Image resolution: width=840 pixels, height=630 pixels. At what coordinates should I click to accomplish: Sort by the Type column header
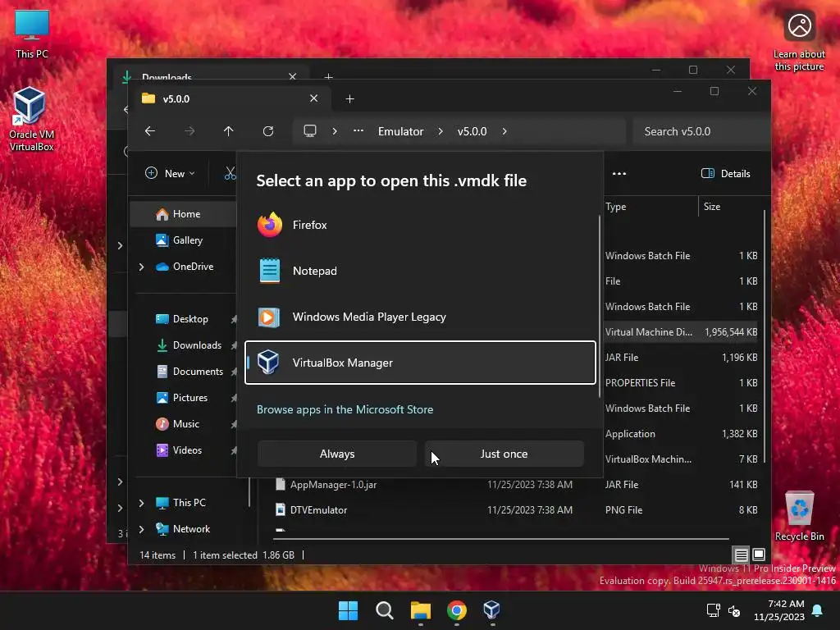click(x=651, y=206)
